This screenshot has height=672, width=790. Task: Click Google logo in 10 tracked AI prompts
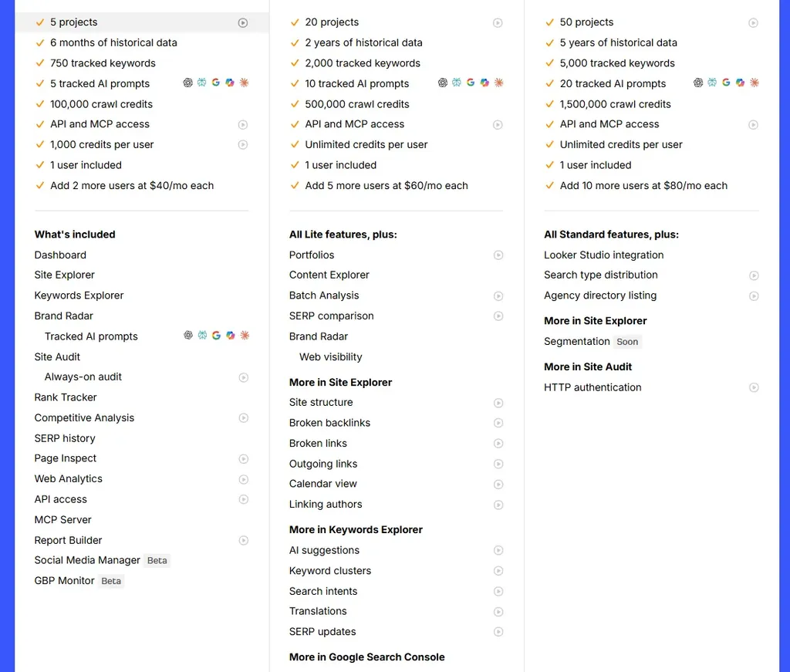click(471, 83)
